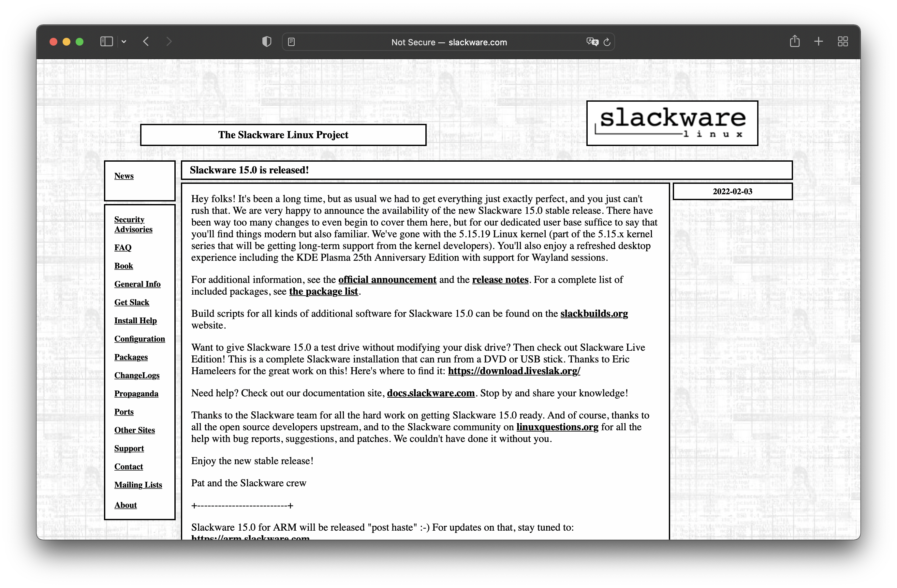Screen dimensions: 897x588
Task: Click the translate page icon
Action: (592, 42)
